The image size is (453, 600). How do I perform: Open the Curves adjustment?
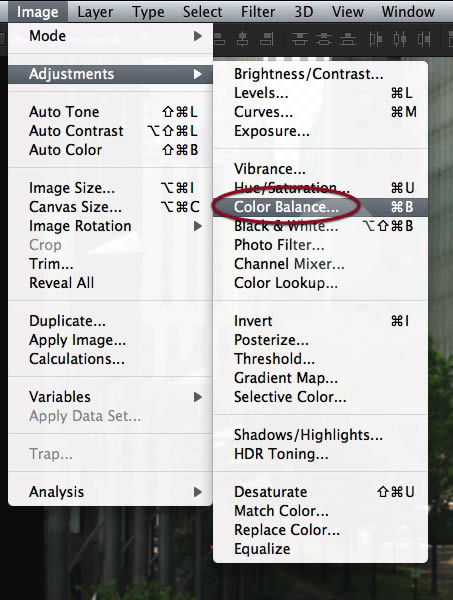coord(320,112)
